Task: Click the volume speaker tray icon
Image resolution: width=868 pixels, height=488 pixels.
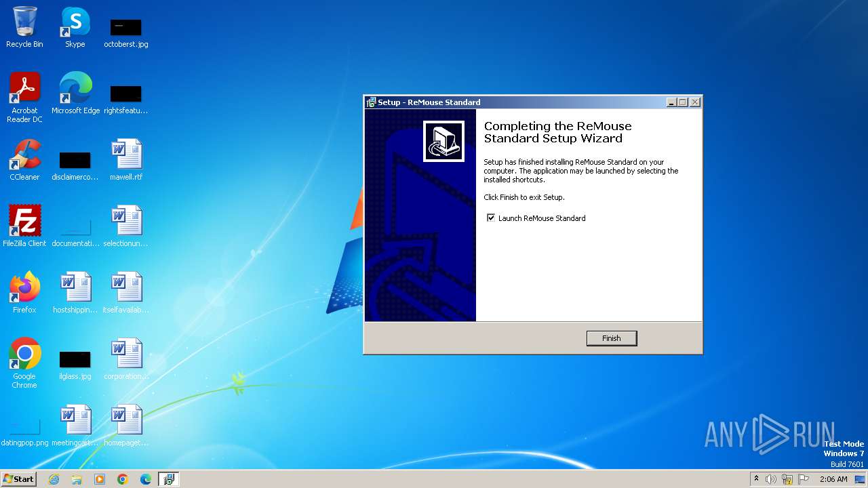Action: [771, 479]
